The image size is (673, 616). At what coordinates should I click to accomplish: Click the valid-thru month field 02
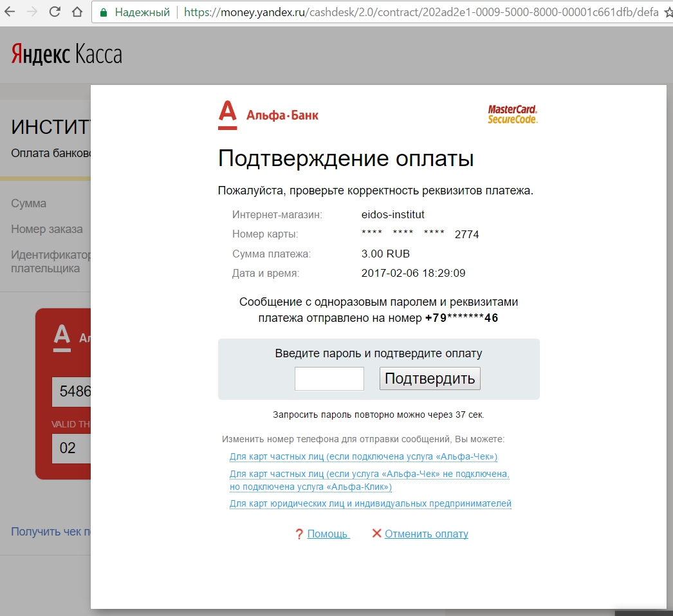tap(71, 448)
